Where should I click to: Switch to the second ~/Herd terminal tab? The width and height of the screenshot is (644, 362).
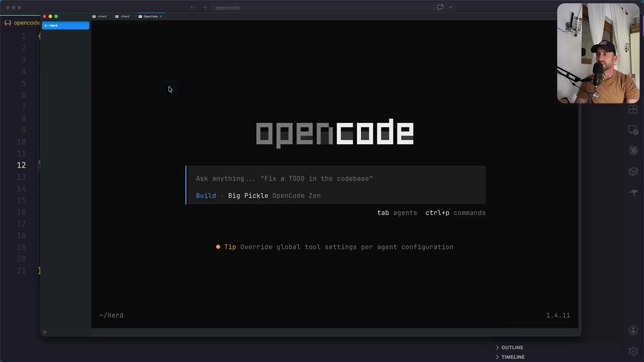pos(125,16)
